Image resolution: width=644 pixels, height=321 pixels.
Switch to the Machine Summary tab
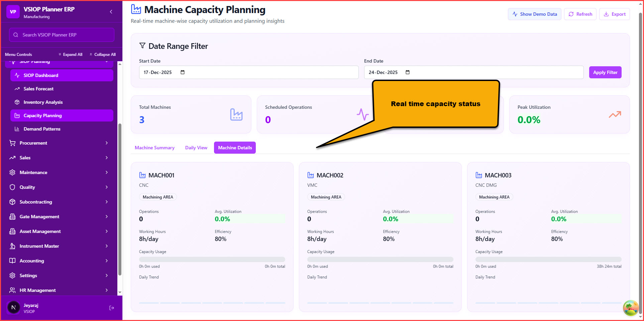pos(154,148)
